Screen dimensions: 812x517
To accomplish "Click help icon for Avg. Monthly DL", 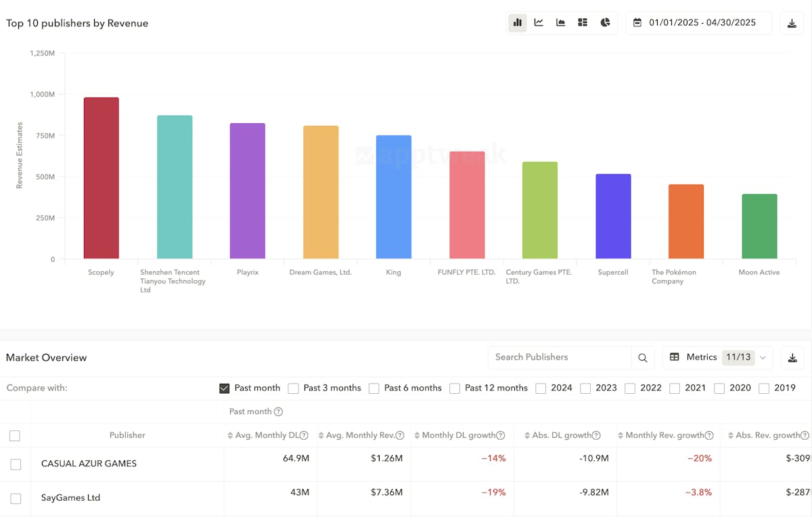I will tap(304, 435).
